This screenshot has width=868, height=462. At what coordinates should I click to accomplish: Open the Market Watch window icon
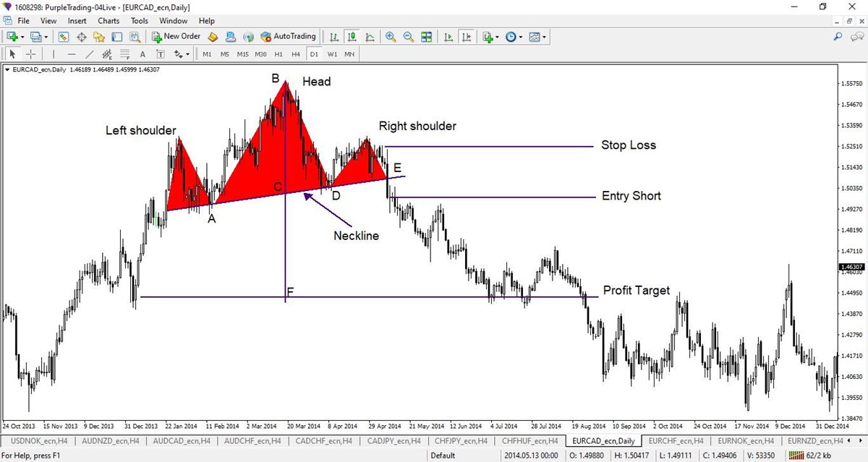point(64,36)
